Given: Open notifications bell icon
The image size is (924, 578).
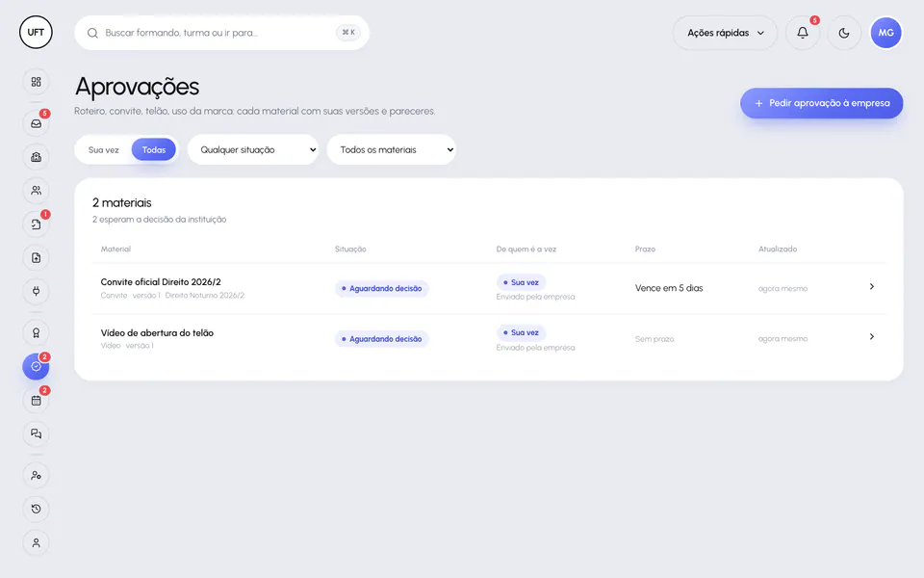Looking at the screenshot, I should [803, 33].
